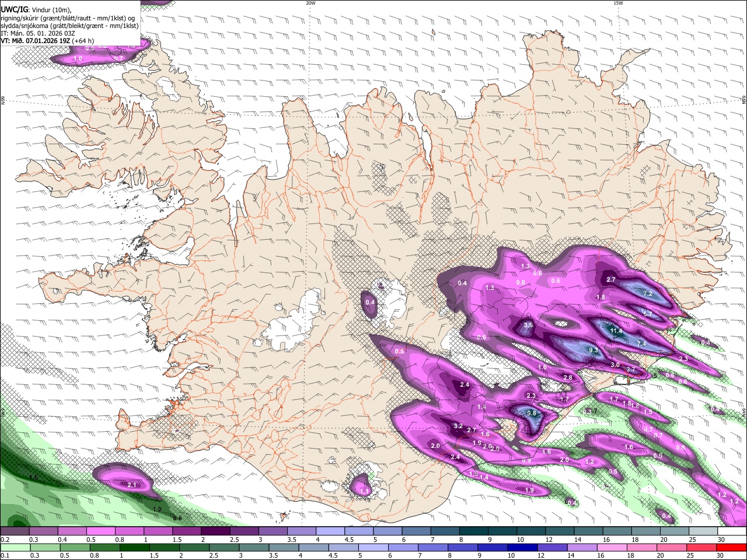Click the 0.9 precipitation value on the map
Image resolution: width=747 pixels, height=560 pixels.
526,460
